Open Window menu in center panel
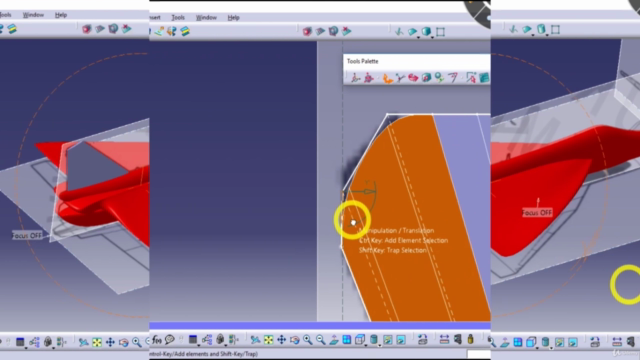Viewport: 640px width, 360px height. [206, 18]
